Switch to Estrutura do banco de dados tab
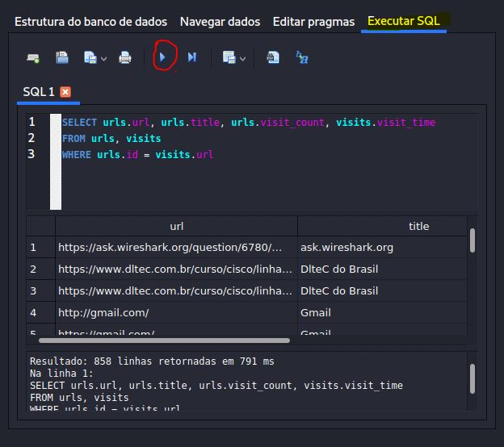 coord(91,22)
